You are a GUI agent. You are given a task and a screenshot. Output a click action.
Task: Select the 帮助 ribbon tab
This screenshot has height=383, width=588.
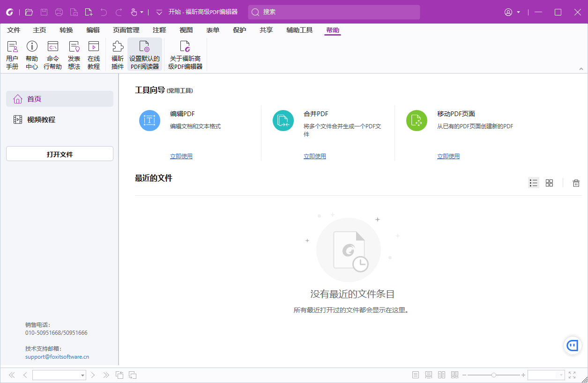tap(333, 30)
